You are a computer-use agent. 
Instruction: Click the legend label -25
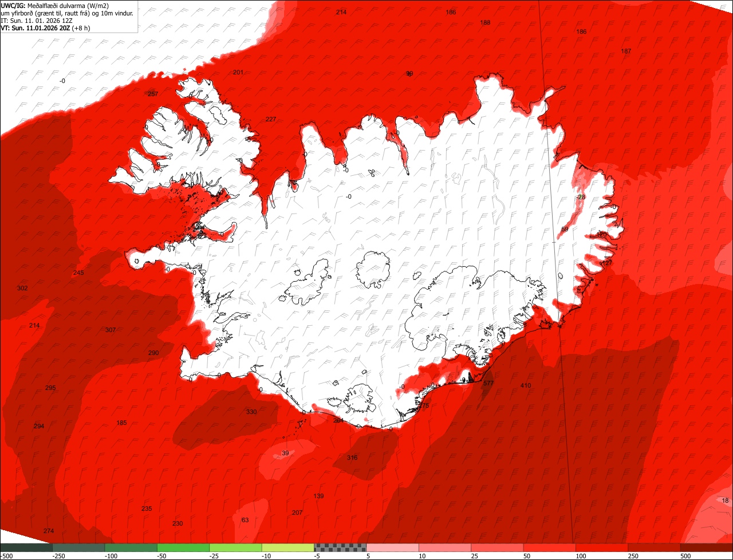tap(215, 556)
